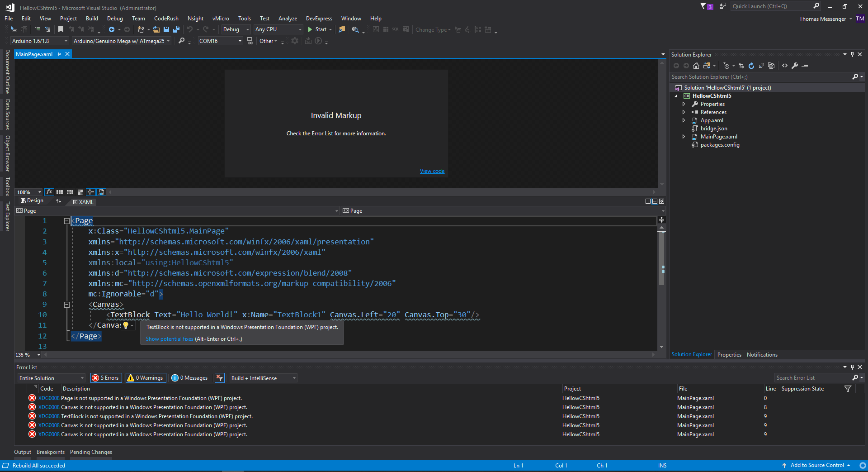868x472 pixels.
Task: Click the Navigate Backward arrow icon
Action: pyautogui.click(x=112, y=29)
